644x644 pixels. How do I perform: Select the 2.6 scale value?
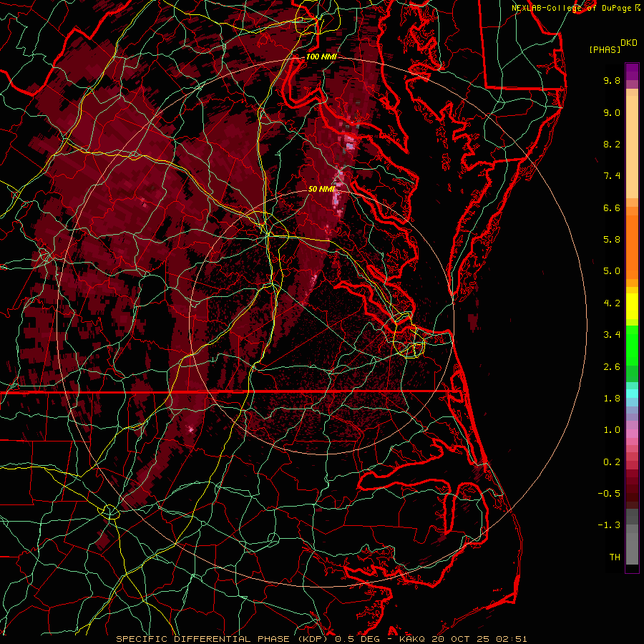click(612, 367)
